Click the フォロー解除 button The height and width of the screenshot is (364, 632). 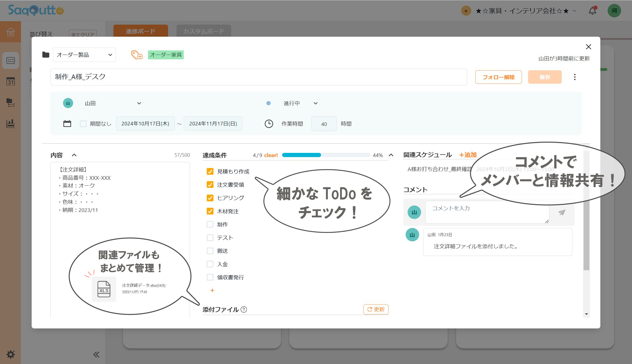498,77
